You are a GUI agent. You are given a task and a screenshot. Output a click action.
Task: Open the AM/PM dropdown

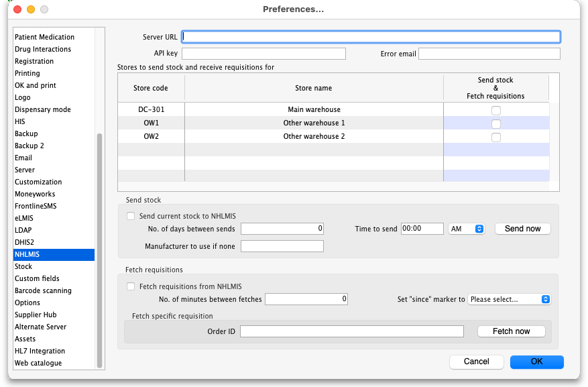pyautogui.click(x=467, y=229)
